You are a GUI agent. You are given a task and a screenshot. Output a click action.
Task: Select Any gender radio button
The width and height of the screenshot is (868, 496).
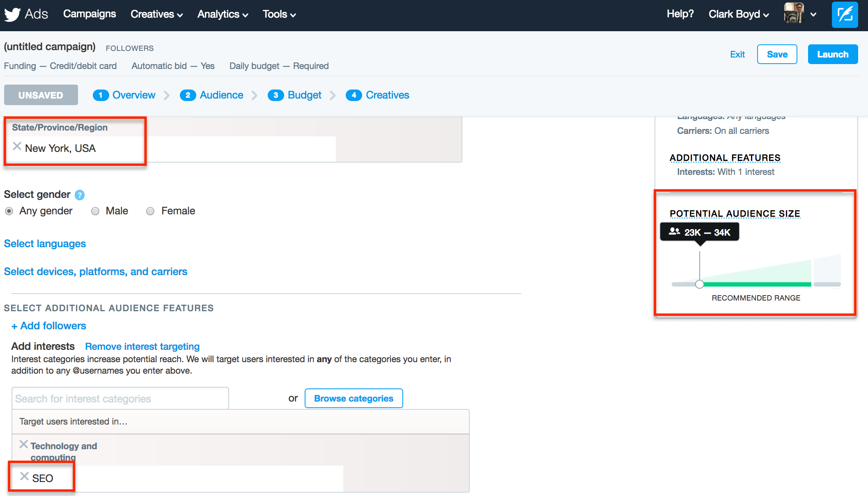9,211
